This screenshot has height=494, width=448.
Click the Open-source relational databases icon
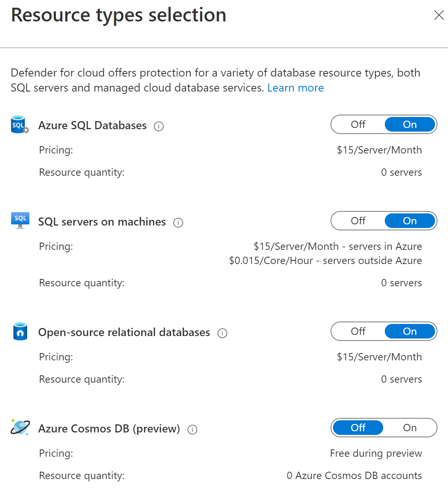coord(20,332)
